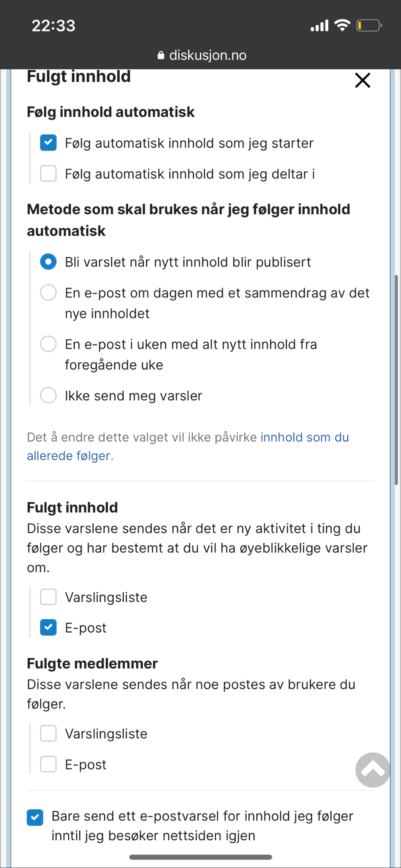Uncheck 'Følg automatisk innhold som jeg starter'
Screen dimensions: 401x868
tap(48, 143)
